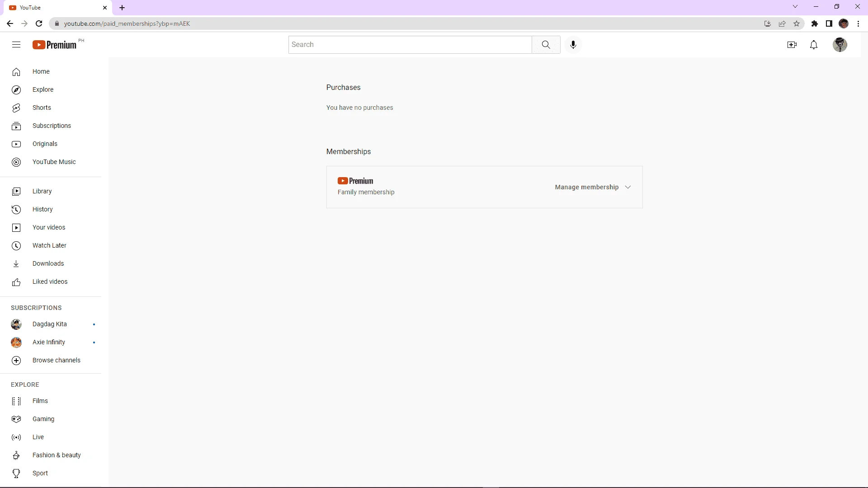The width and height of the screenshot is (868, 488).
Task: Toggle browser side panel icon
Action: click(829, 23)
